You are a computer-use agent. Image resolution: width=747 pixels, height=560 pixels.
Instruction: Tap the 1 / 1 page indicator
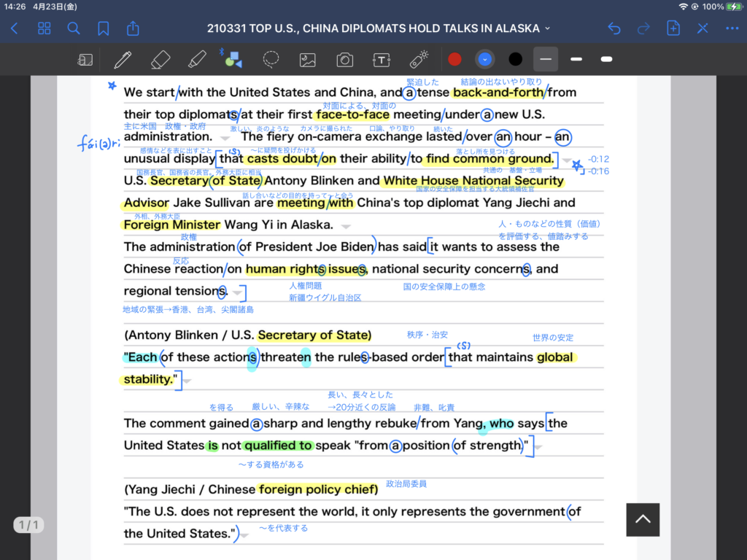[x=28, y=525]
